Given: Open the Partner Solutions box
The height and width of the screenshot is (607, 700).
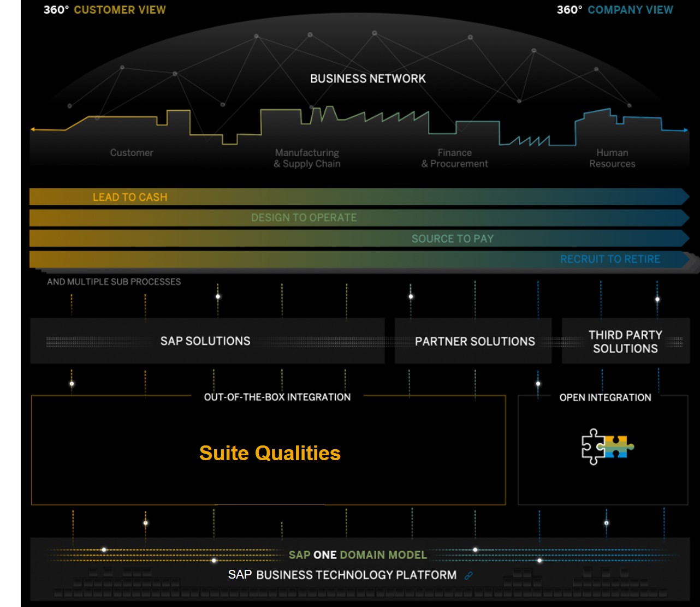Looking at the screenshot, I should click(x=473, y=341).
